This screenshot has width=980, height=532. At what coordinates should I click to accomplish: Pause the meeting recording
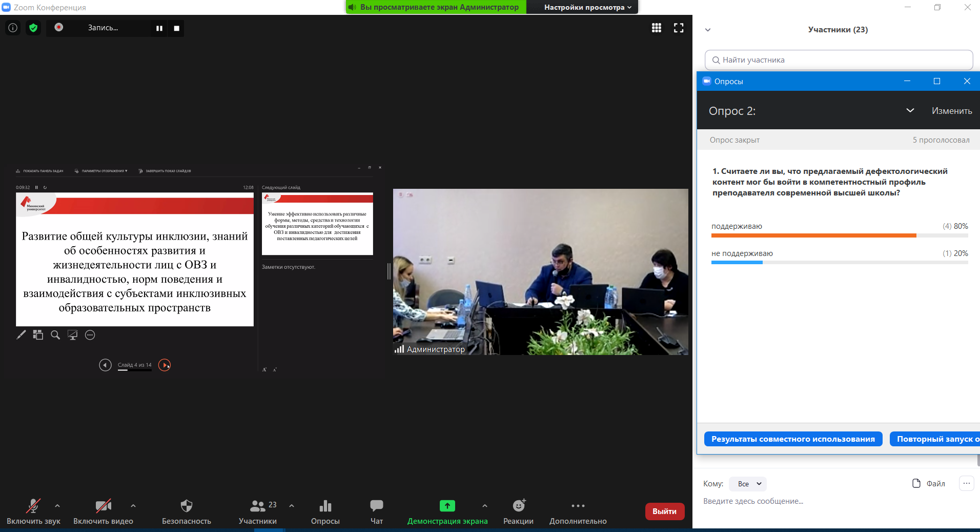(x=159, y=28)
